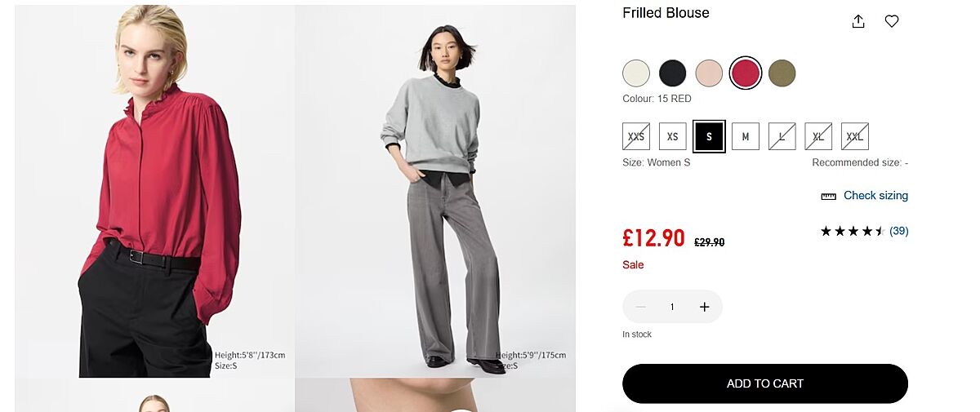Select size S
The image size is (980, 412).
pos(709,136)
